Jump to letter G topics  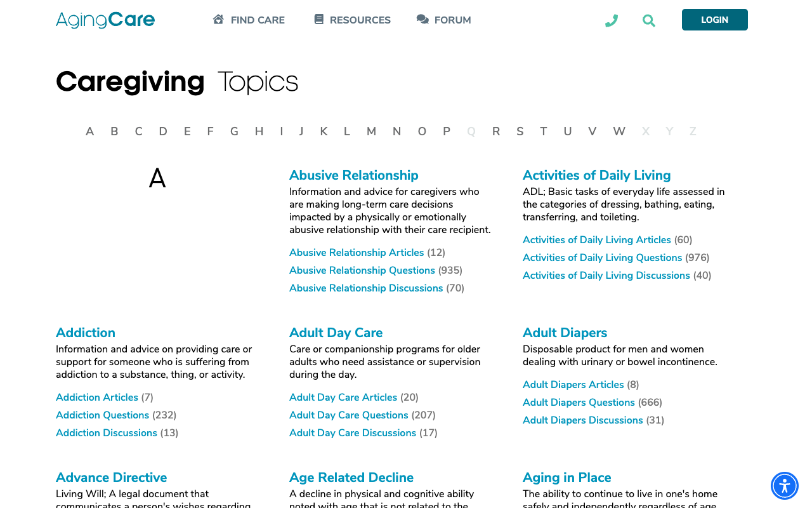pyautogui.click(x=234, y=131)
